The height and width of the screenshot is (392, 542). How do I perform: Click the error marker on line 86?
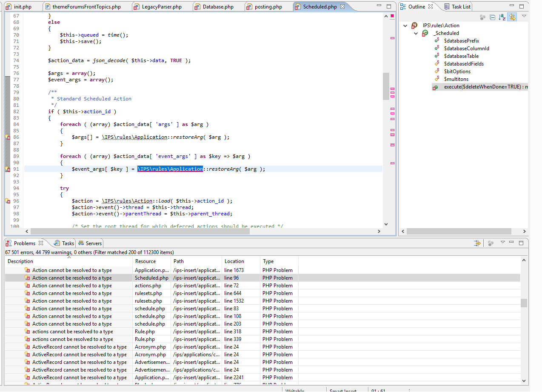click(x=7, y=137)
